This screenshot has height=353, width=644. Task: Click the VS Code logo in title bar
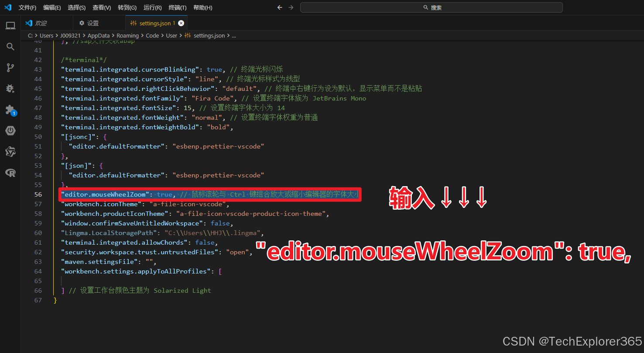(x=7, y=7)
